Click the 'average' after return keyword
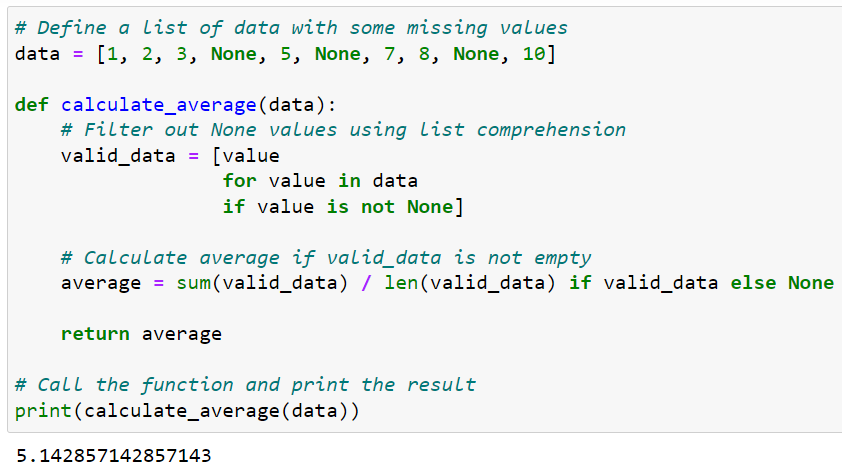 click(182, 335)
